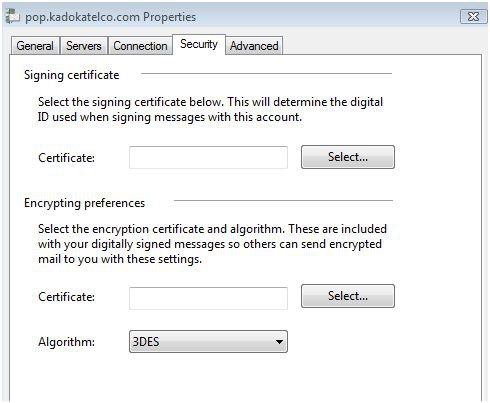This screenshot has height=403, width=490.
Task: Open the Algorithm combo box showing 3DES
Action: coord(208,342)
